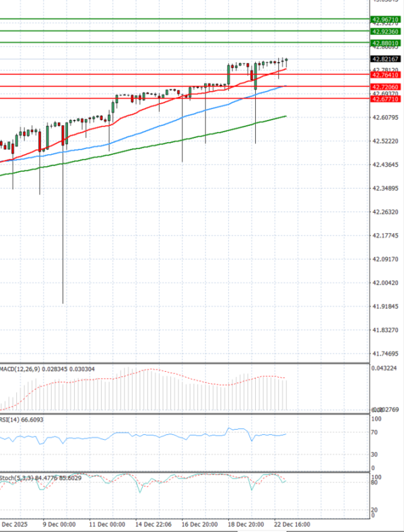The image size is (404, 532).
Task: Select the 14 Dec 22:06 time axis label
Action: pyautogui.click(x=152, y=523)
